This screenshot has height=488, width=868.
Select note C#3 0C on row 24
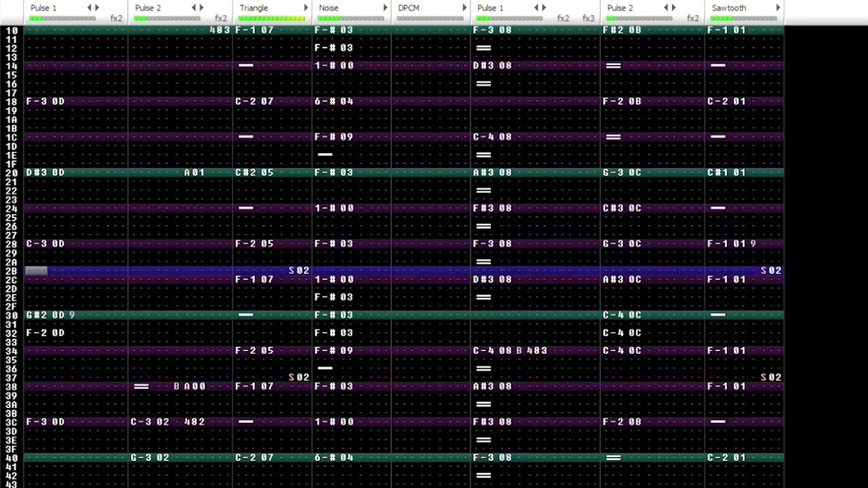point(622,208)
